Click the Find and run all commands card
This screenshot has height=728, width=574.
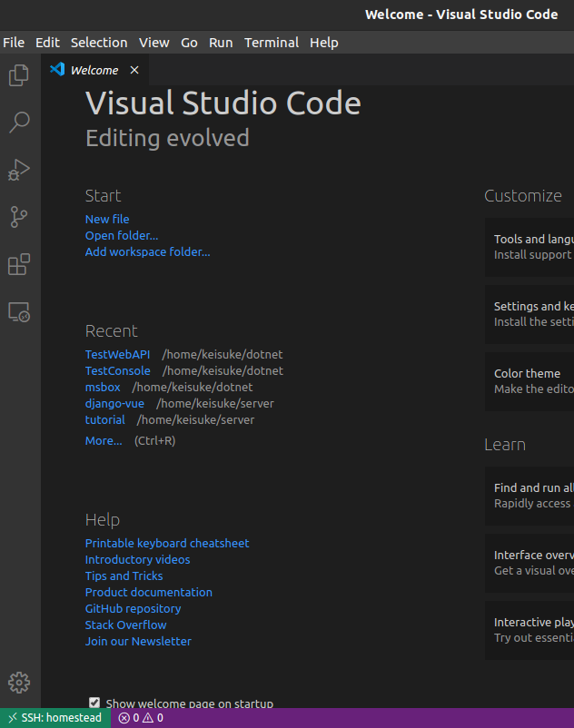[529, 496]
